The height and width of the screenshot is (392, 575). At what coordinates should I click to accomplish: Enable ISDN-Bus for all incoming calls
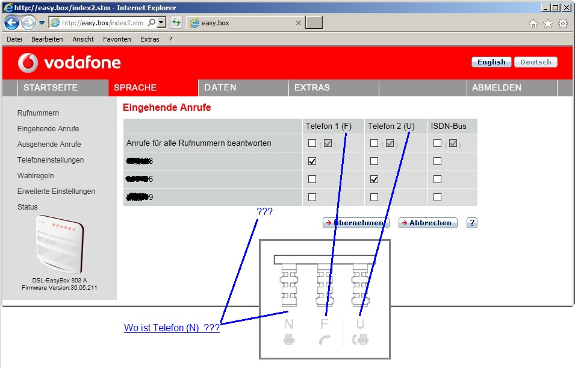coord(437,143)
